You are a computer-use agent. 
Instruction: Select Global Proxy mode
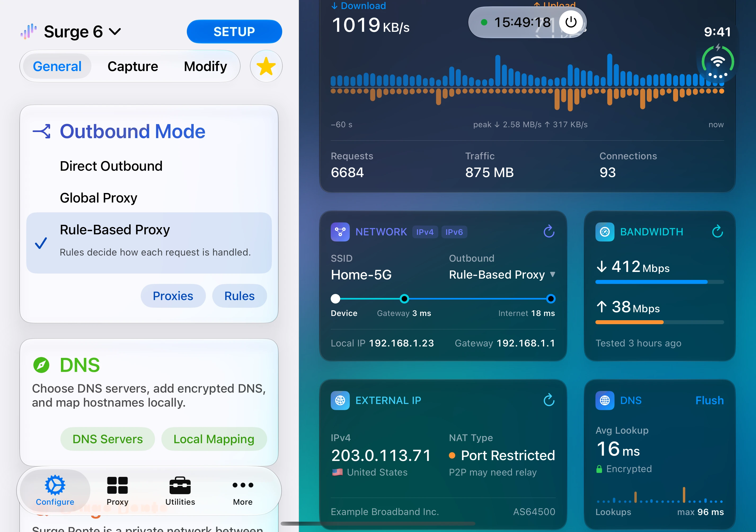point(149,198)
